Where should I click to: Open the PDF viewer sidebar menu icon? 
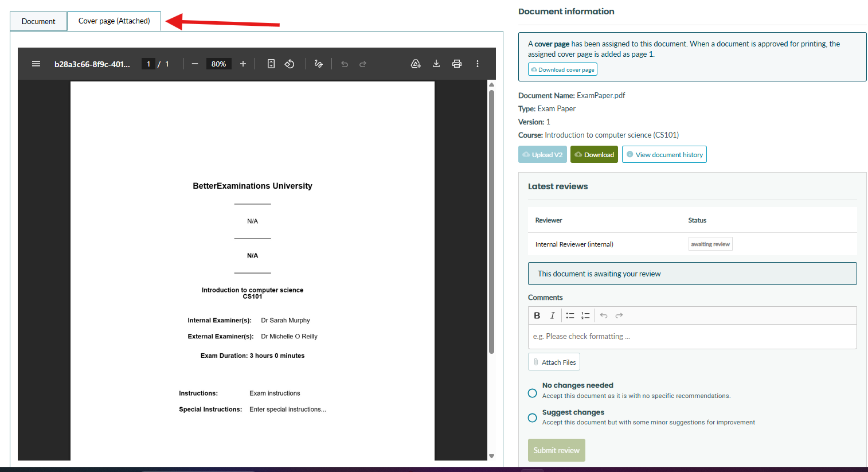tap(36, 64)
